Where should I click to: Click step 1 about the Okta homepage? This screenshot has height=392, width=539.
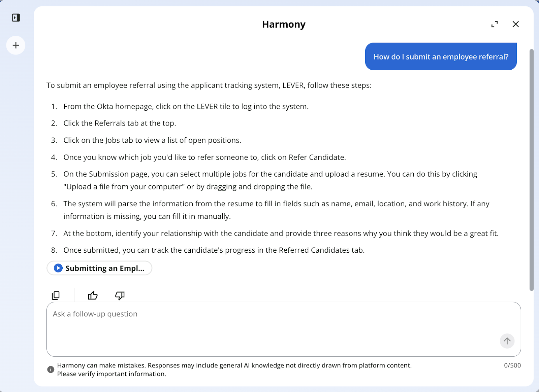186,106
